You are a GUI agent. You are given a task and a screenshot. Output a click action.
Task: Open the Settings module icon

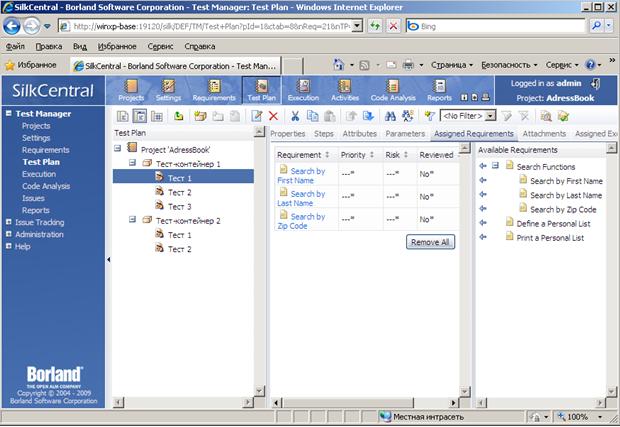point(168,90)
